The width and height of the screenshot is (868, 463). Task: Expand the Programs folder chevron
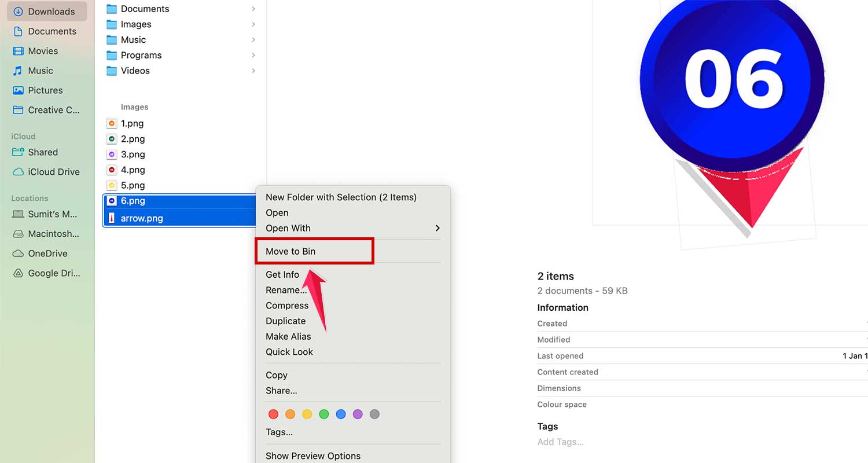[253, 55]
